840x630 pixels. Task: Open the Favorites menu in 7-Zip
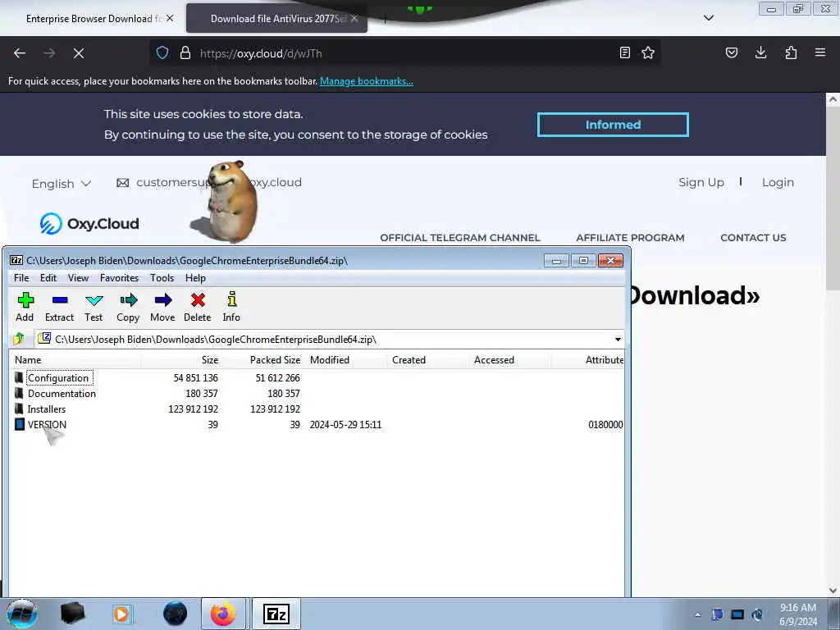click(120, 278)
